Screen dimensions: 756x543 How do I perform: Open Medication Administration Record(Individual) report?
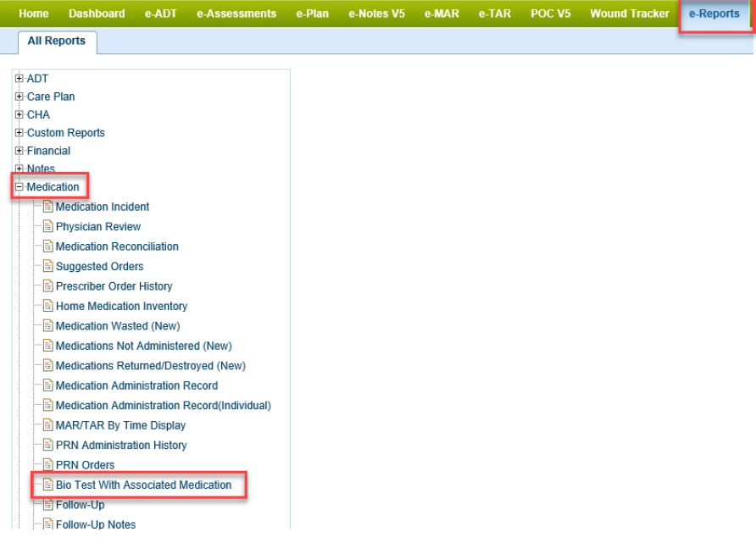[164, 405]
